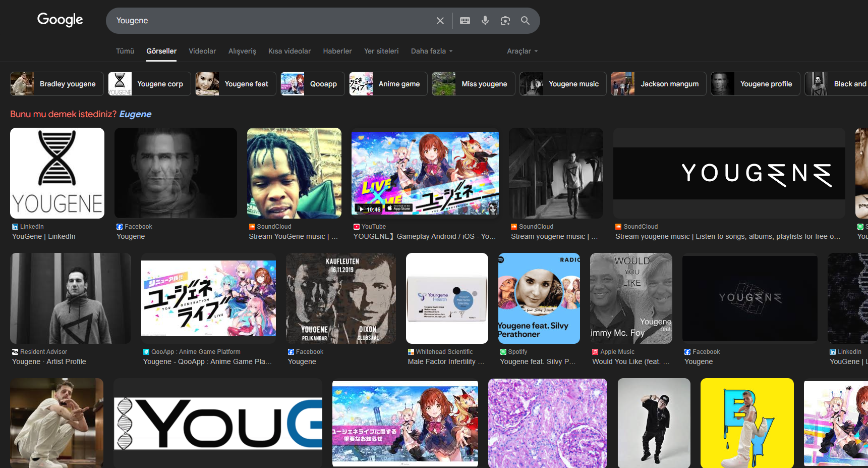Open the Yougene · Artist Profile link
Image resolution: width=868 pixels, height=468 pixels.
click(x=49, y=361)
